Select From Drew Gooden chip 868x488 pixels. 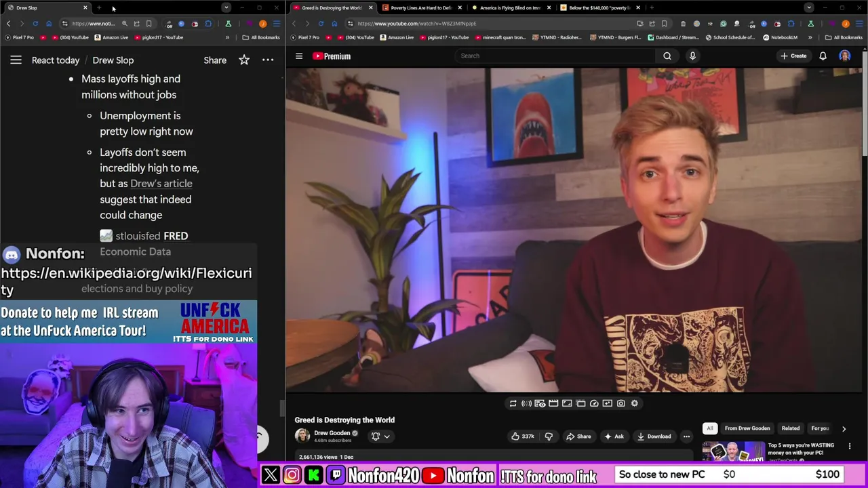coord(747,428)
